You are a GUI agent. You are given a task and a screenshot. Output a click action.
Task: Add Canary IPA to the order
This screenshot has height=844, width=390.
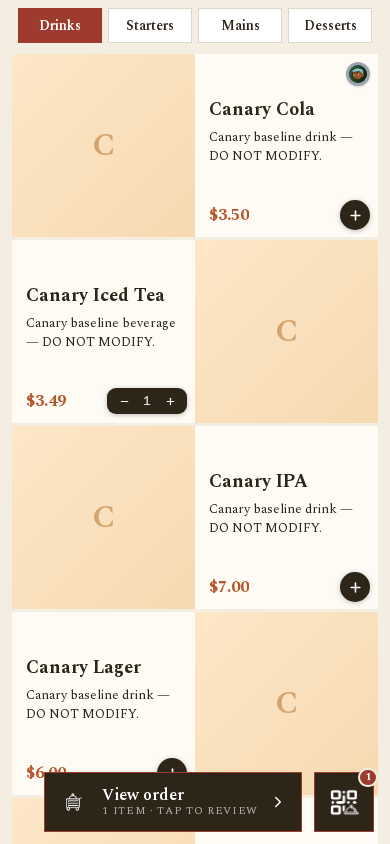(355, 587)
